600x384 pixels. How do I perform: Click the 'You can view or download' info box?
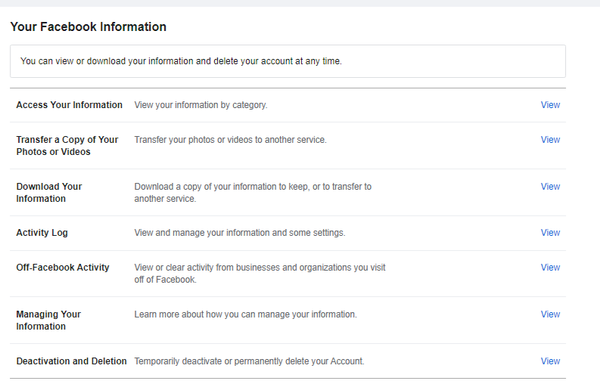coord(288,61)
